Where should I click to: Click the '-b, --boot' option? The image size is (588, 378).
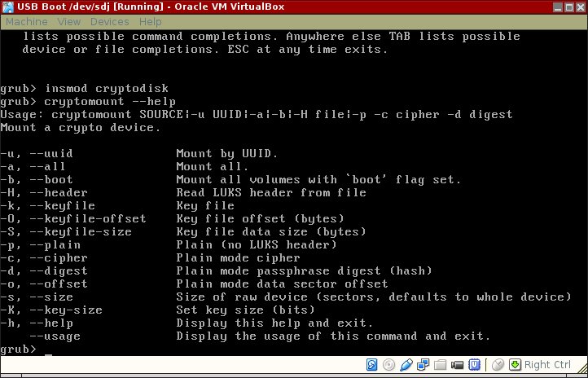point(37,179)
